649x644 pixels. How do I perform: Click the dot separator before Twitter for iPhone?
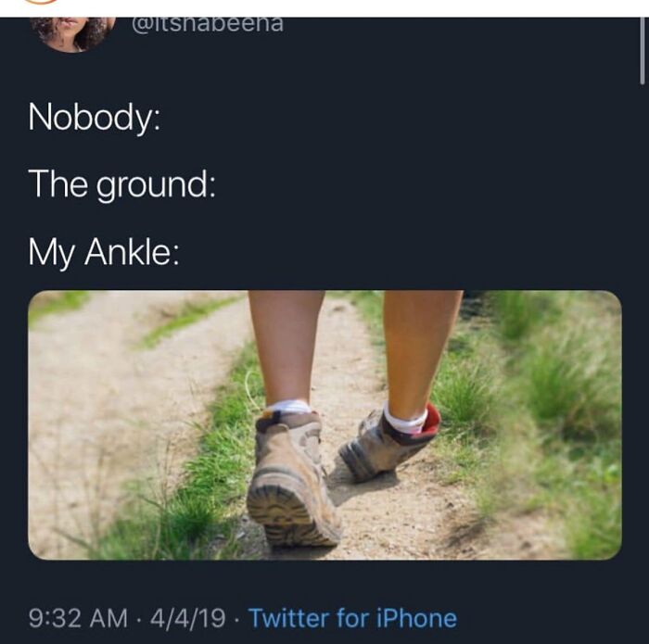point(236,619)
